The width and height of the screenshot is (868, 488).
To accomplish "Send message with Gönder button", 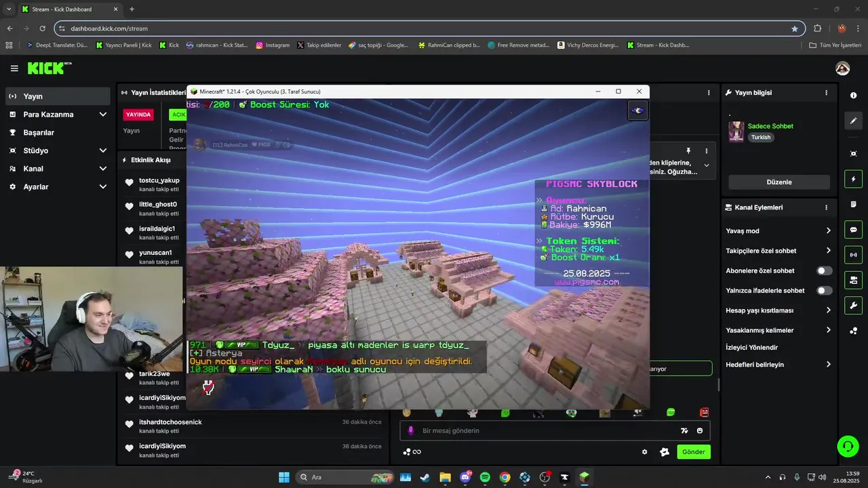I will tap(694, 452).
